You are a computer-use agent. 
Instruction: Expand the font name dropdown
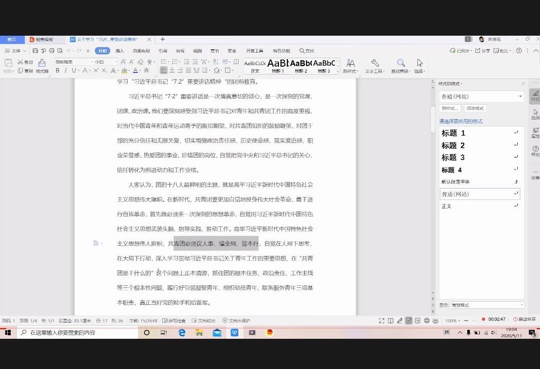(x=92, y=62)
